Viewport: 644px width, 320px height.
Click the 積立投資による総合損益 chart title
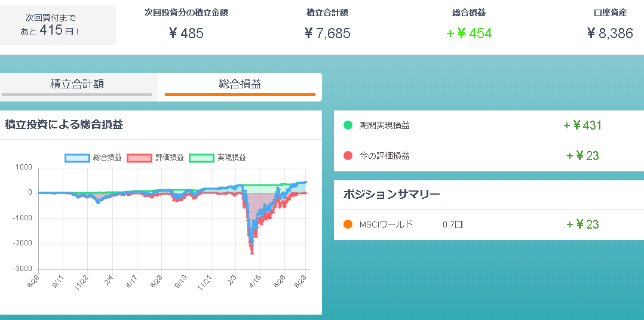point(64,125)
